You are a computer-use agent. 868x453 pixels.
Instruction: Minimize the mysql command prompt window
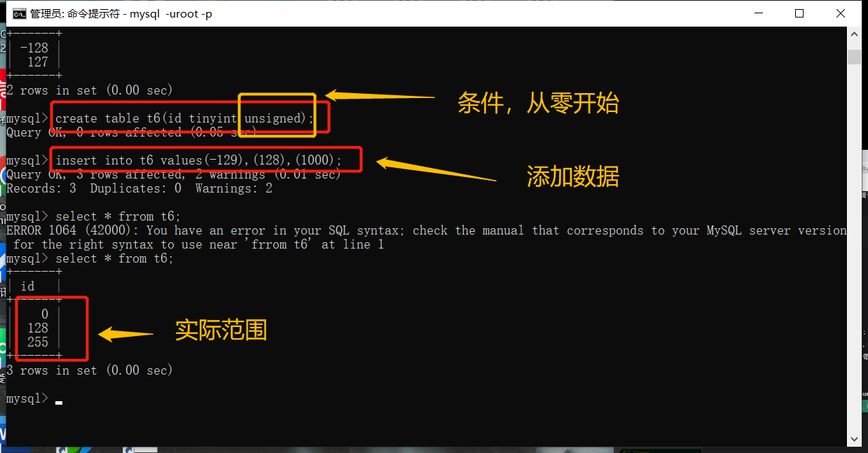point(759,13)
